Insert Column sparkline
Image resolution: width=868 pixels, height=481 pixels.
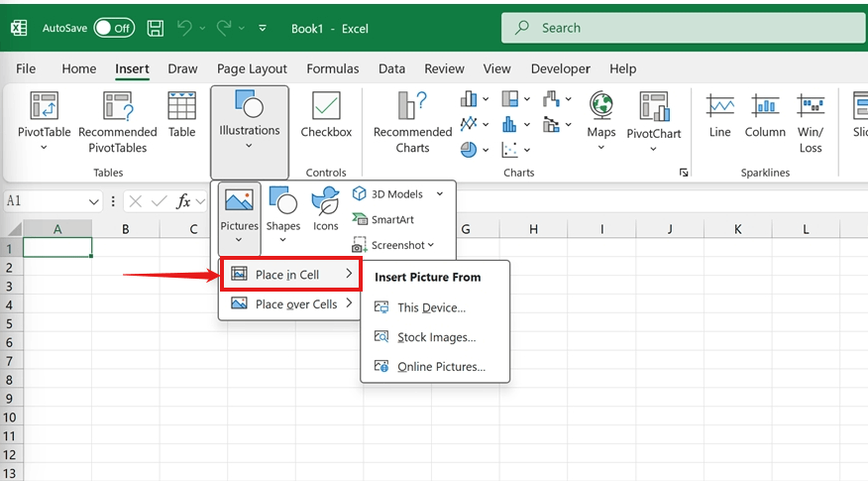click(765, 115)
